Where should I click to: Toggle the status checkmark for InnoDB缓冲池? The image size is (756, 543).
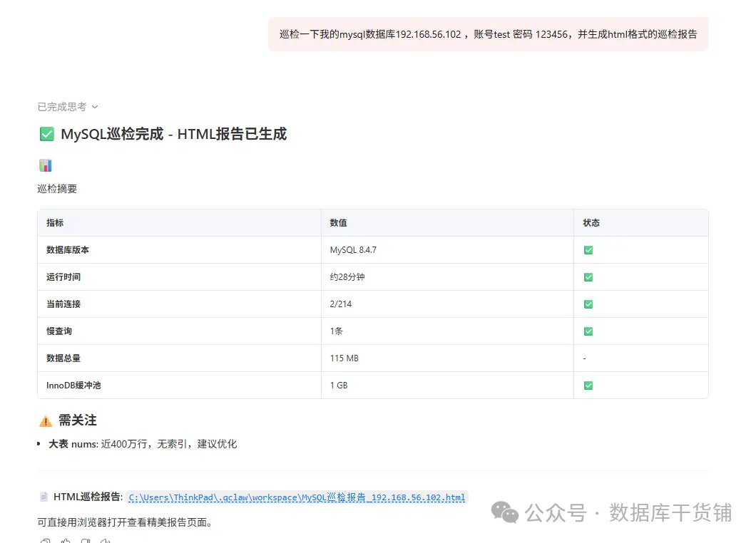pyautogui.click(x=587, y=385)
